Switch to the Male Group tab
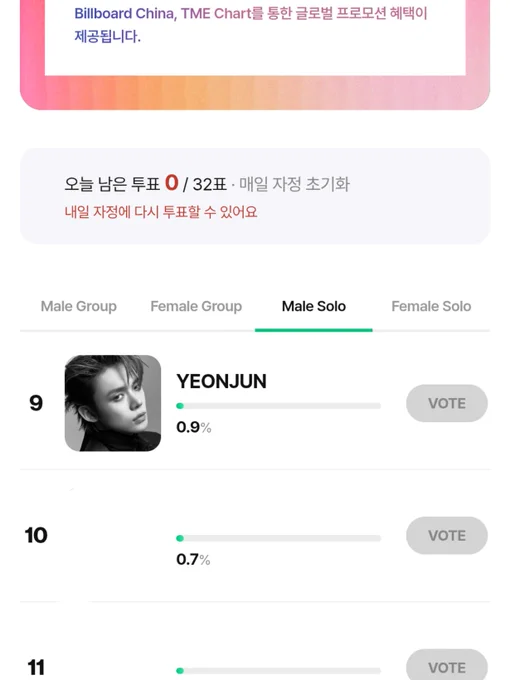510x680 pixels. (78, 306)
